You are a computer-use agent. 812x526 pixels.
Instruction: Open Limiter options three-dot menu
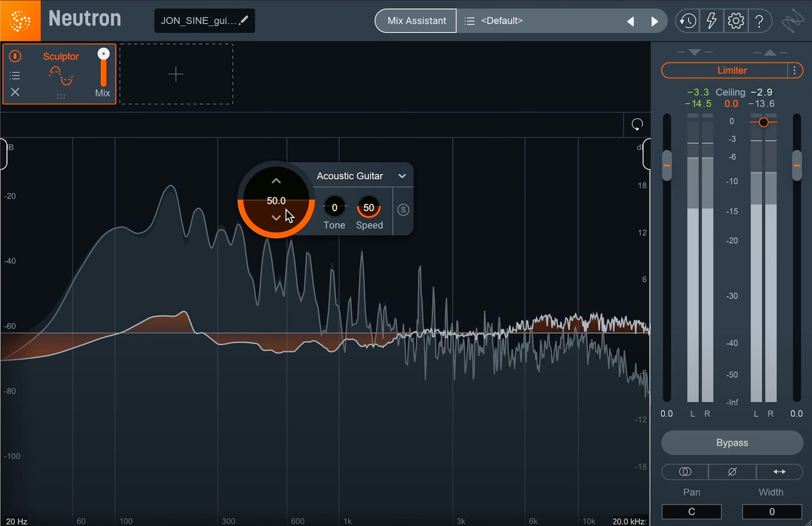click(x=795, y=70)
